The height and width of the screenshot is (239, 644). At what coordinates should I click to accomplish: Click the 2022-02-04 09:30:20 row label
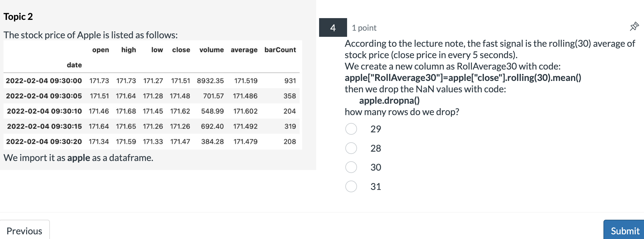point(44,141)
